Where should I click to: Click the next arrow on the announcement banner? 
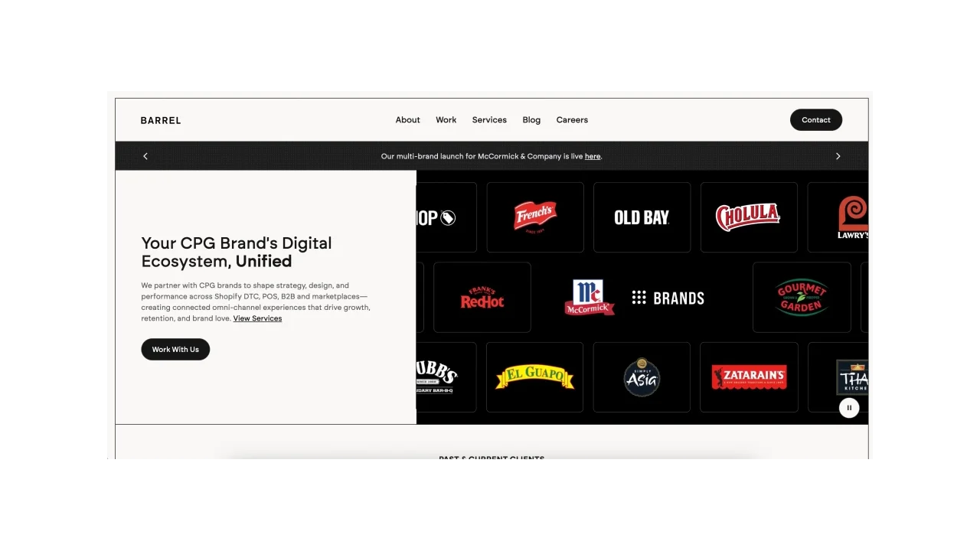838,156
